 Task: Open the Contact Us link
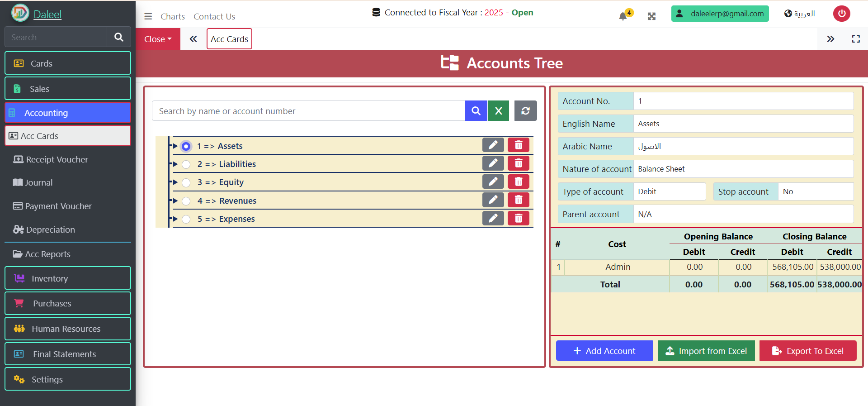click(214, 17)
